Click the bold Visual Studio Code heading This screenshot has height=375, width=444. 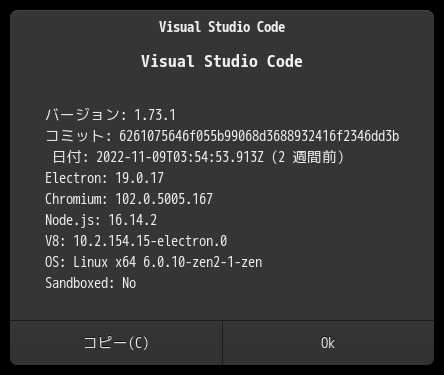pos(222,61)
